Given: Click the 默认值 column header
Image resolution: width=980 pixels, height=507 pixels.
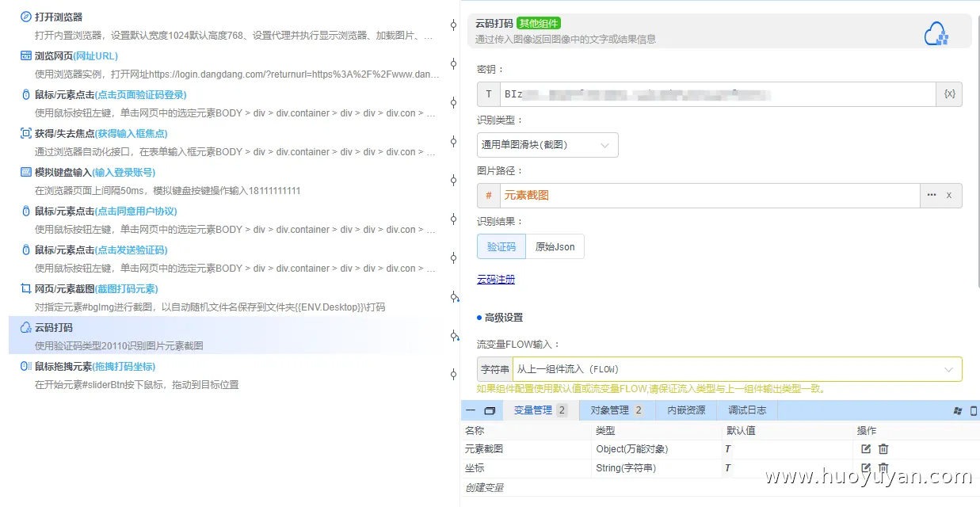Looking at the screenshot, I should click(741, 430).
